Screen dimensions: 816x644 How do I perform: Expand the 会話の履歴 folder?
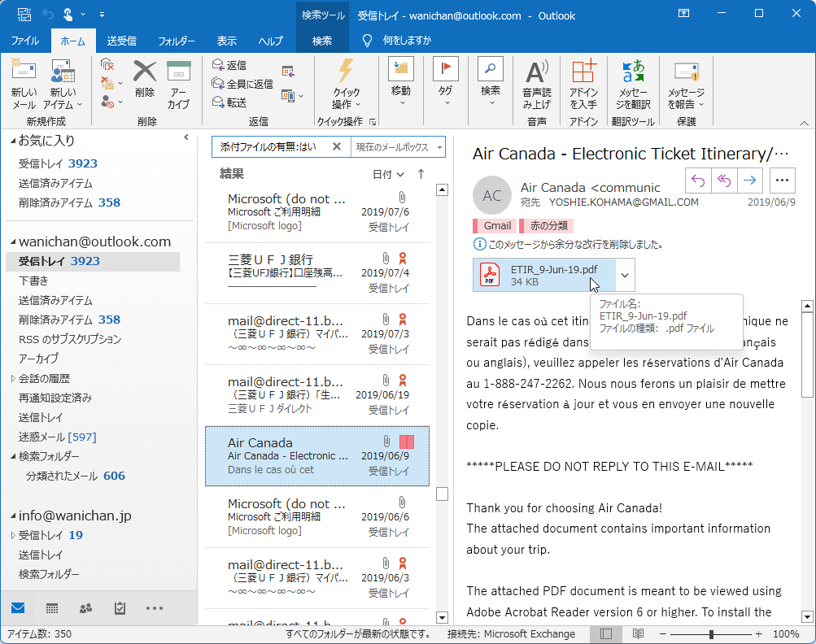pos(13,379)
